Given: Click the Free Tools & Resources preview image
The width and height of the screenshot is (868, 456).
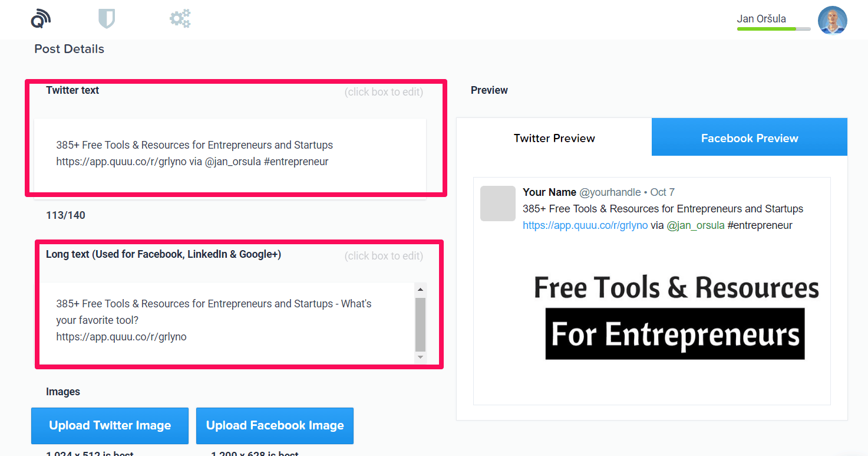Looking at the screenshot, I should (676, 316).
